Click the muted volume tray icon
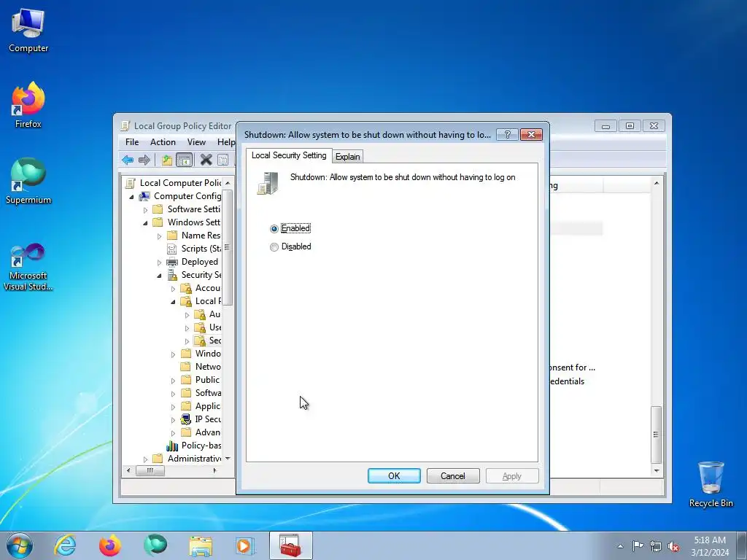Screen dimensions: 747x560 click(673, 547)
